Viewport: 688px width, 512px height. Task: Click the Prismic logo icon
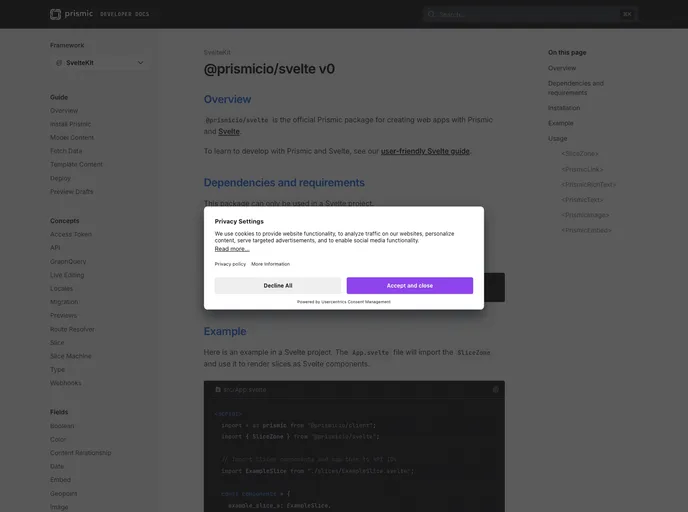tap(56, 14)
